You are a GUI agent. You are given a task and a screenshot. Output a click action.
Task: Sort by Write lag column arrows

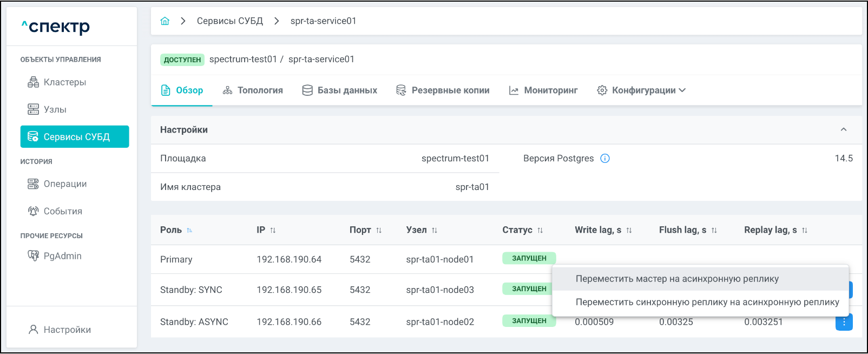click(x=629, y=231)
